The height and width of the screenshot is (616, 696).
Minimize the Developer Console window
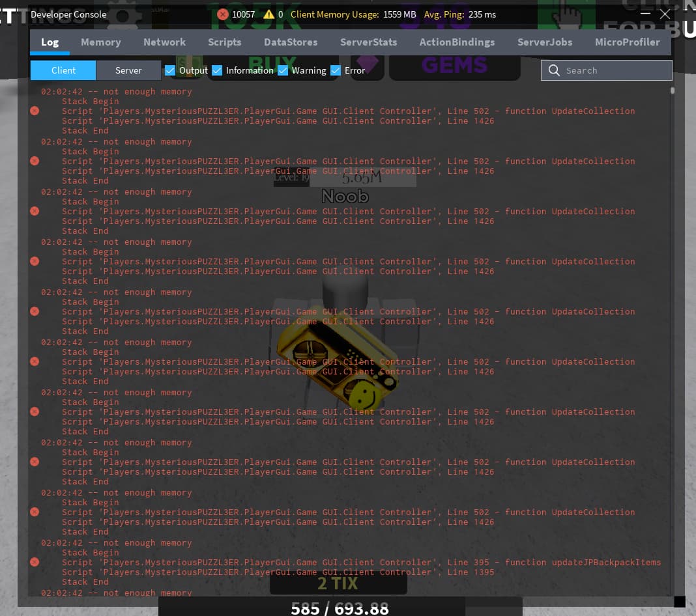pos(645,14)
